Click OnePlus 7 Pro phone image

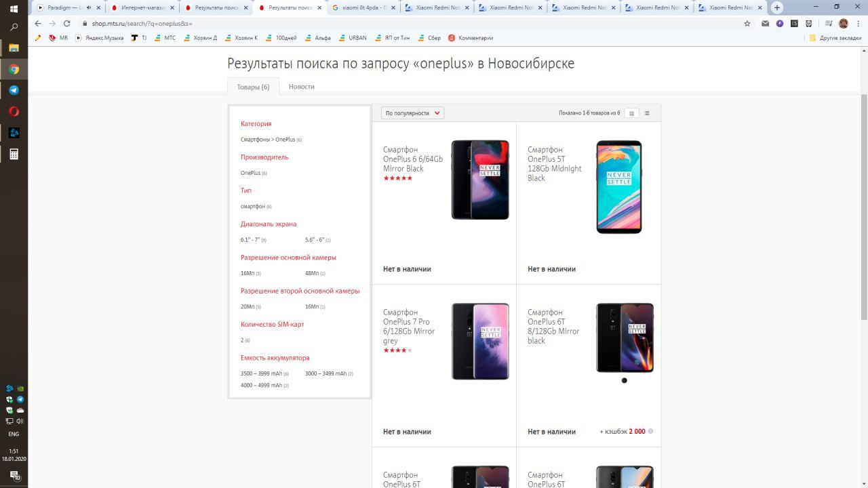[480, 341]
